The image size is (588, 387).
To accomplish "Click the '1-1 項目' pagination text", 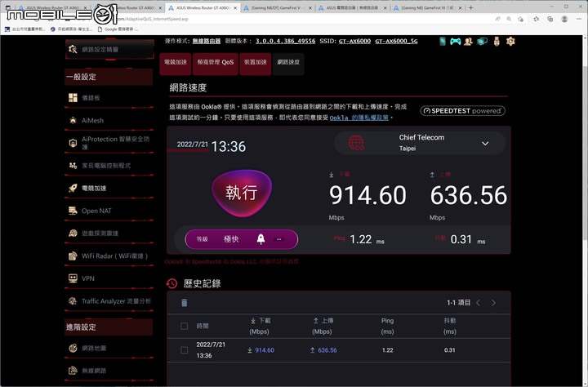I will click(458, 303).
